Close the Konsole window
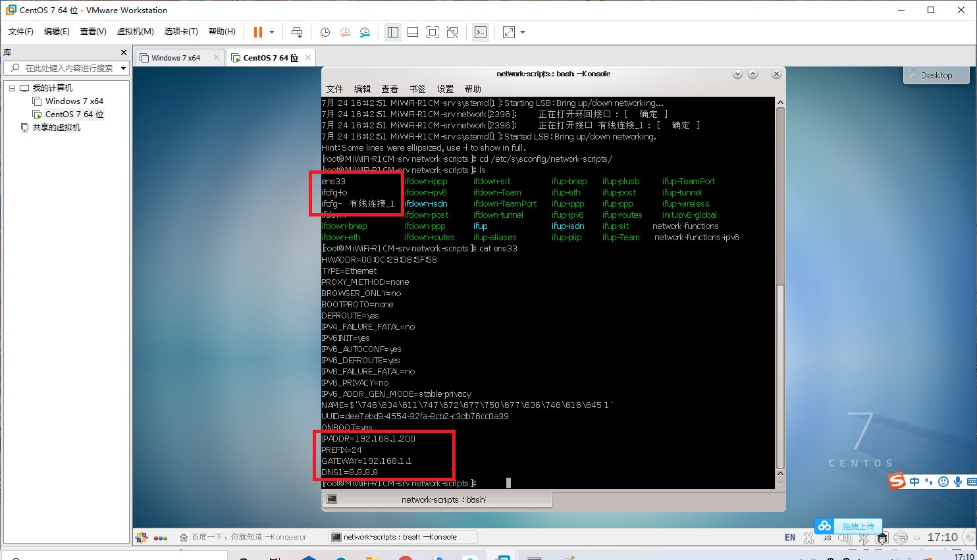The image size is (977, 560). 777,74
